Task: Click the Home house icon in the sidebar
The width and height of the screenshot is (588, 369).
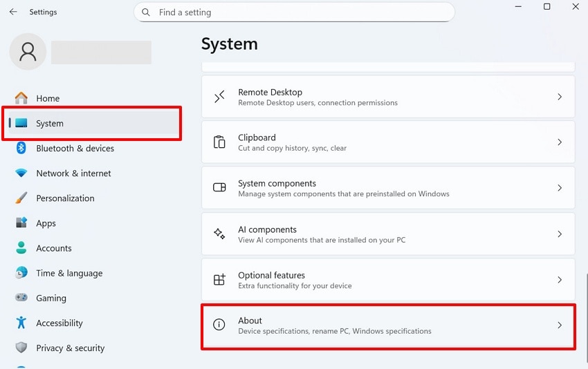Action: (x=21, y=98)
